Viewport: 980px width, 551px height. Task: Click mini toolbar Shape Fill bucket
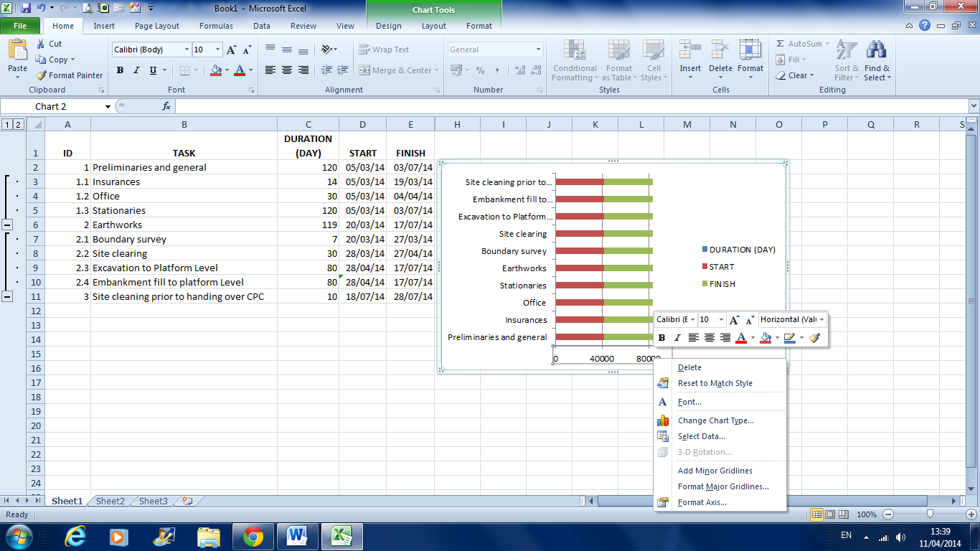click(765, 337)
